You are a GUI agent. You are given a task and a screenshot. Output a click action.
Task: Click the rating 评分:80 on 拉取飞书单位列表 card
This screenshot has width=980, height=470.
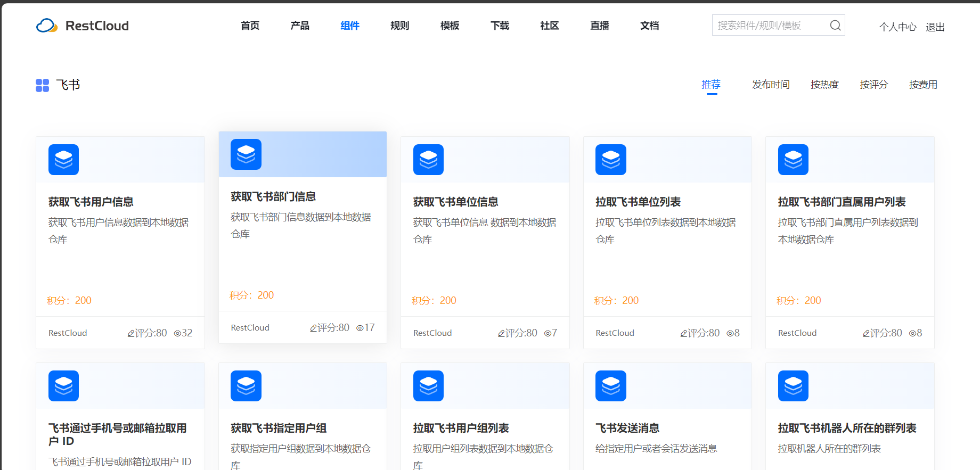point(700,333)
